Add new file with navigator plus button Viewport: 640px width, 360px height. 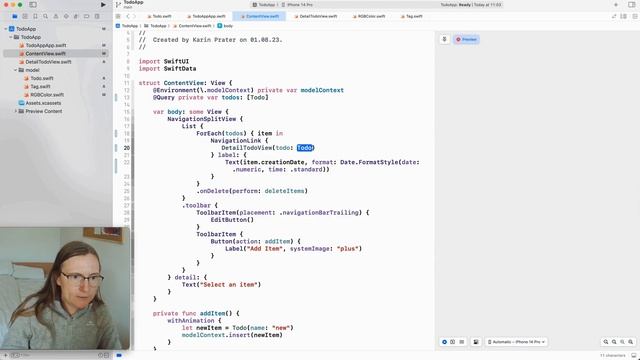(x=6, y=356)
